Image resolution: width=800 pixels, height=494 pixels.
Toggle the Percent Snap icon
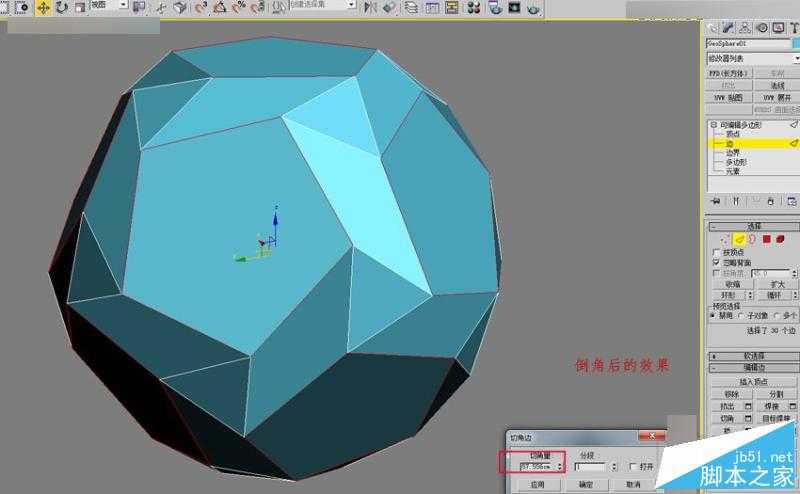(239, 7)
